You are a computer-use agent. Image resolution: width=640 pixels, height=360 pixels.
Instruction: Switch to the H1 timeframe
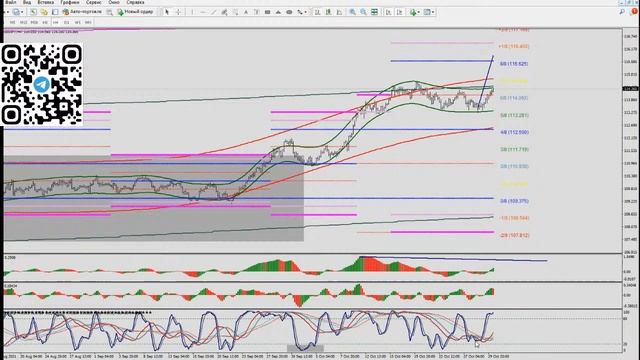[45, 22]
